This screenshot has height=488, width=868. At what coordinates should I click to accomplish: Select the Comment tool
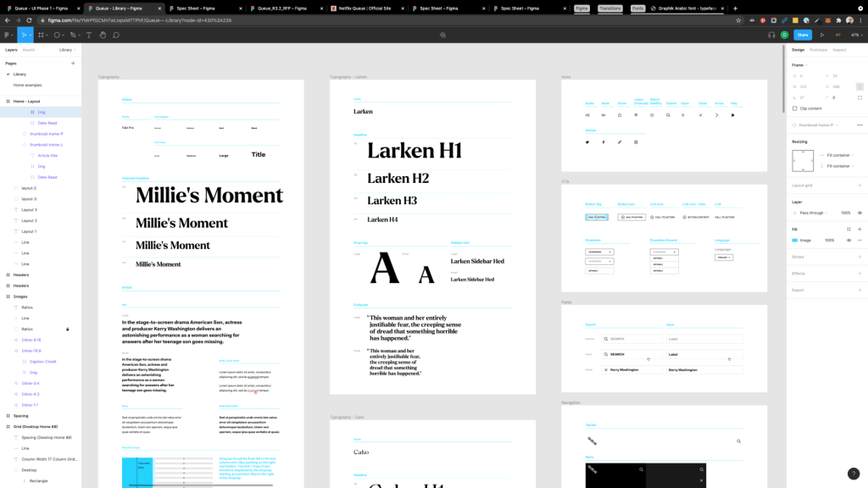(x=116, y=35)
